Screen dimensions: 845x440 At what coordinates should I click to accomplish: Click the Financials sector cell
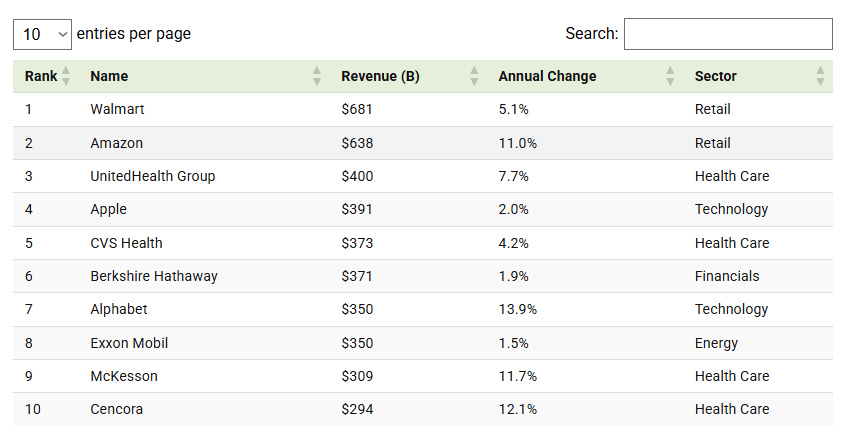pos(726,276)
